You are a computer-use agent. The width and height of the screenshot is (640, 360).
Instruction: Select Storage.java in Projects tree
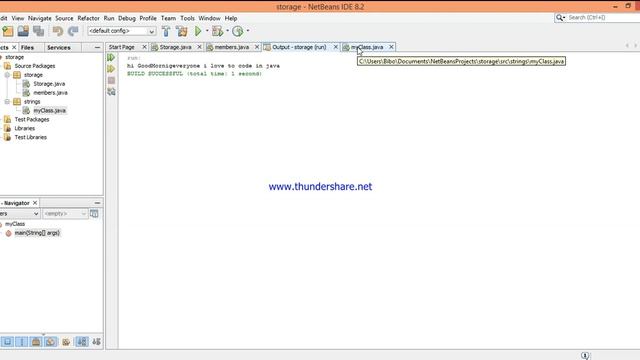pyautogui.click(x=49, y=84)
